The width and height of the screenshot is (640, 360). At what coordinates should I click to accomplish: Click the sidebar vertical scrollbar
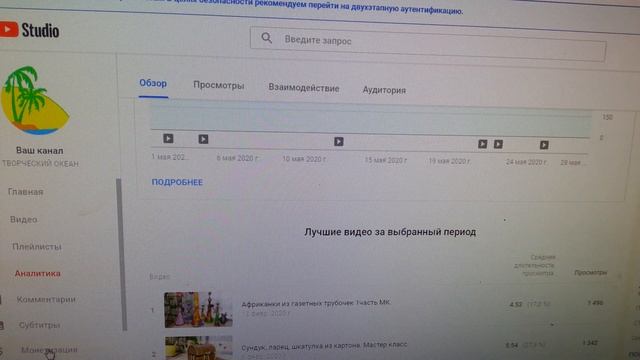click(121, 254)
